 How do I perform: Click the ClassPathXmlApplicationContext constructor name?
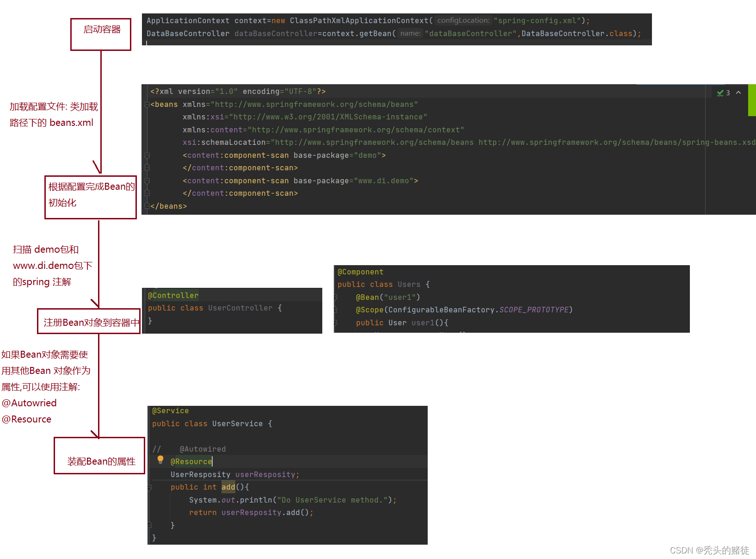[359, 21]
